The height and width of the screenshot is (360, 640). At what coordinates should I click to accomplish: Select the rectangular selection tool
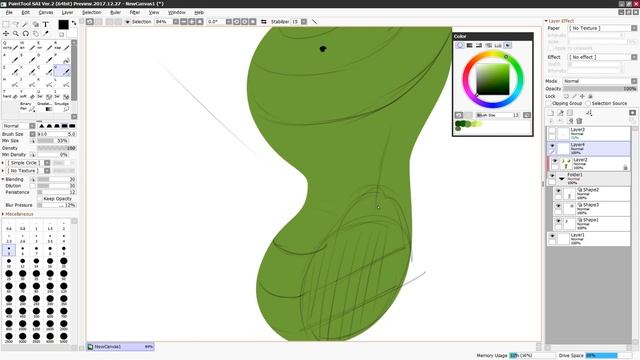pos(6,24)
